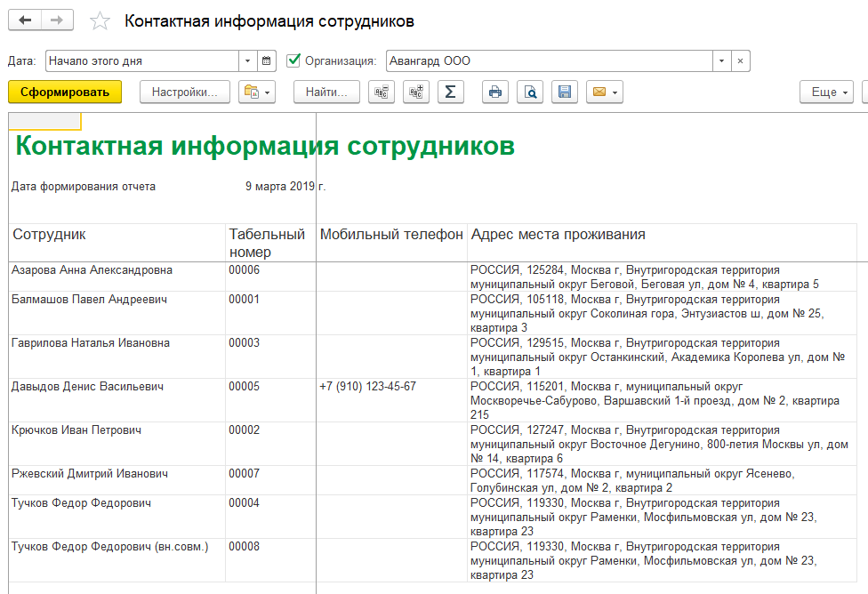Open the Организация dropdown list
This screenshot has height=594, width=868.
tap(720, 61)
